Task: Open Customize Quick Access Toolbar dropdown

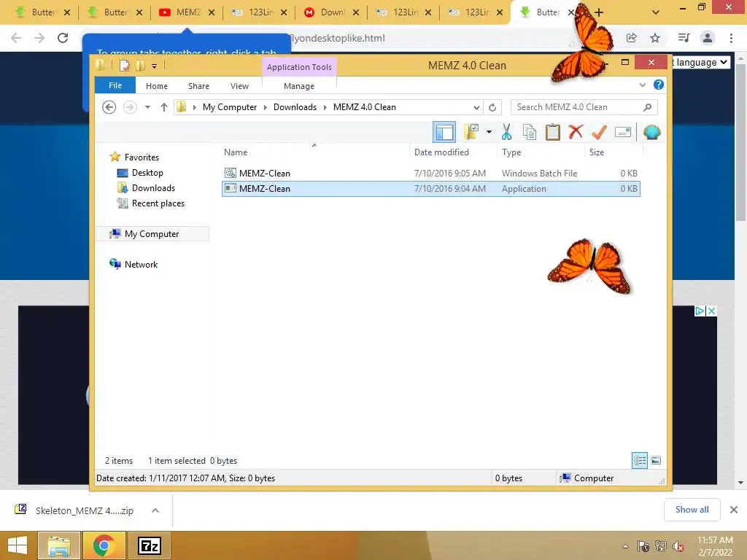Action: (155, 66)
